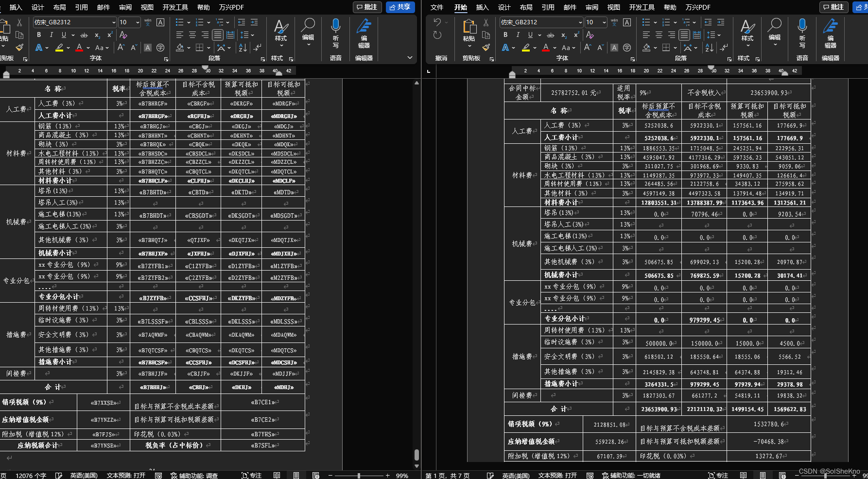This screenshot has height=479, width=868.
Task: Clear all formatting in left window
Action: point(123,35)
